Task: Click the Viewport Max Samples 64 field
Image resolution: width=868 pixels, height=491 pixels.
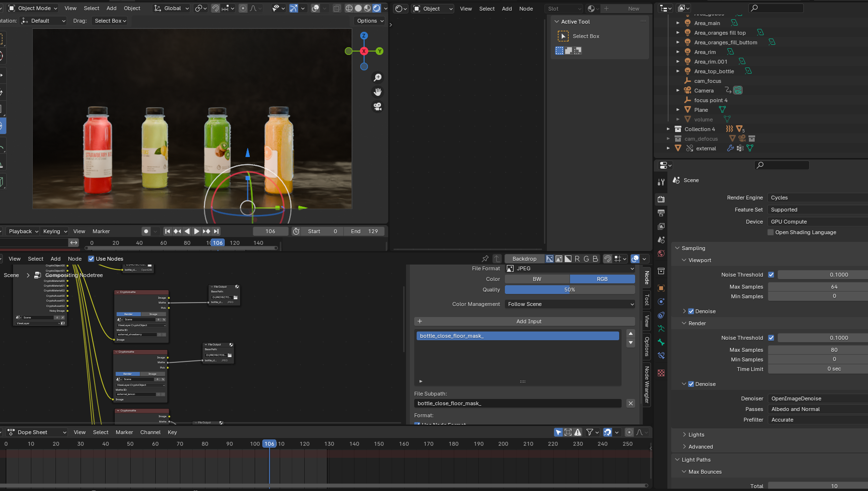Action: [818, 287]
